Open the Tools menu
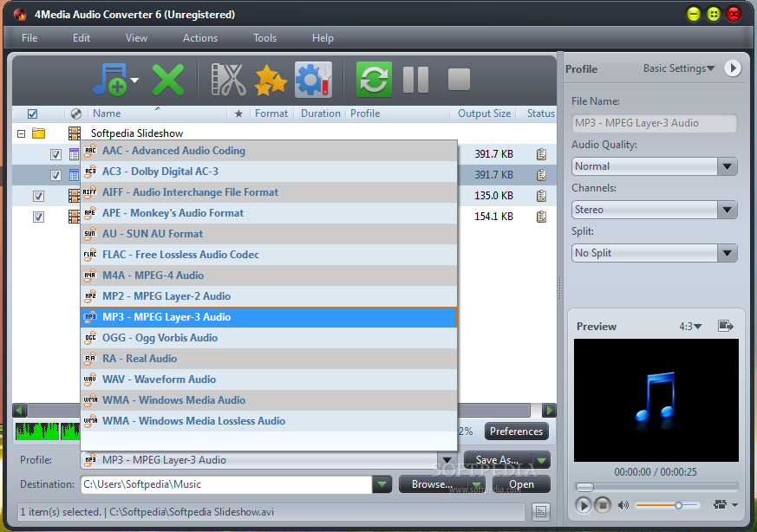 (264, 38)
